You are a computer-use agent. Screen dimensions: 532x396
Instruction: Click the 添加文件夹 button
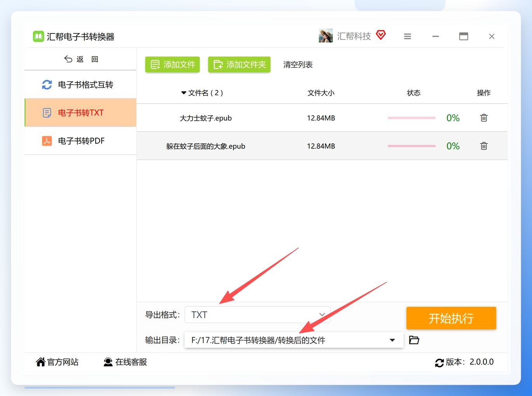click(239, 64)
